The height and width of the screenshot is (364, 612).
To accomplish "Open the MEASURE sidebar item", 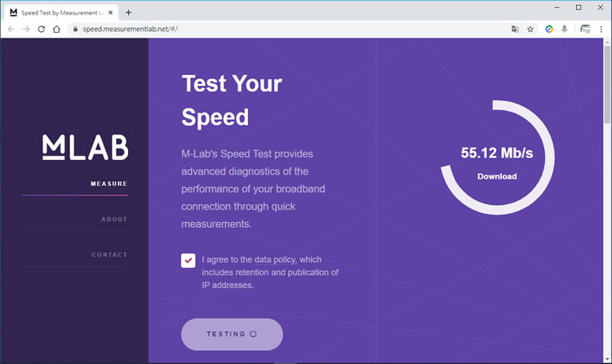I will click(109, 184).
